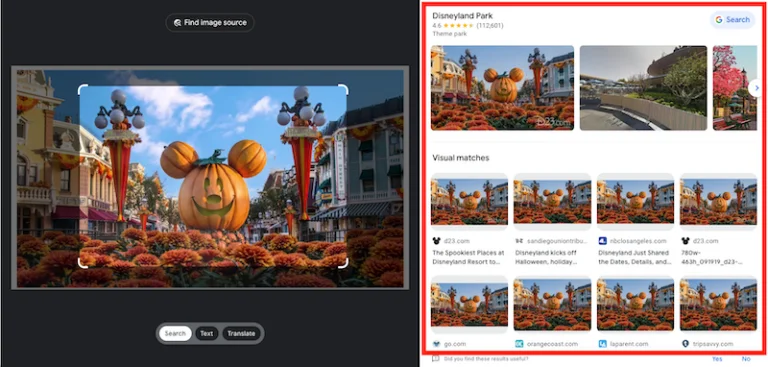
Task: Click the laparent.com favicon
Action: point(602,344)
